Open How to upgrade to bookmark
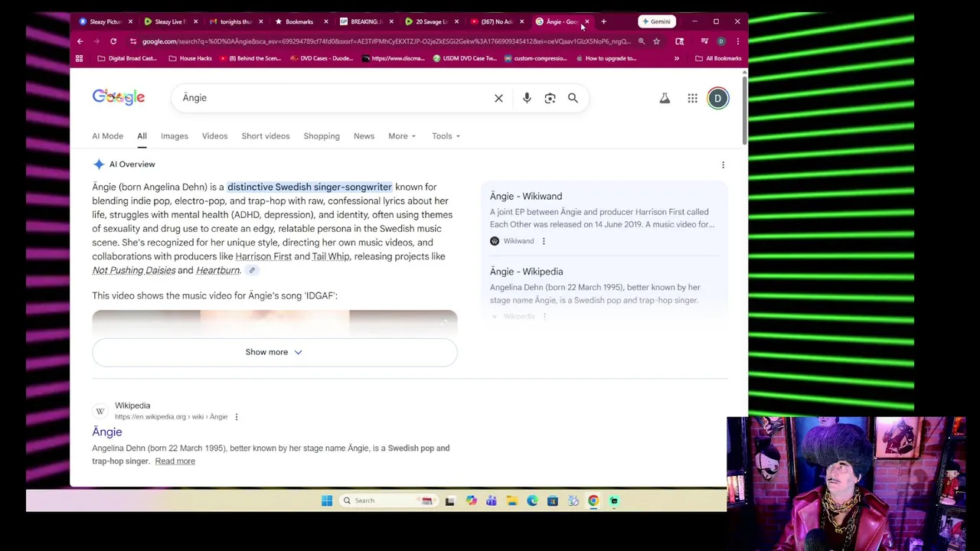Viewport: 980px width, 551px height. [606, 58]
